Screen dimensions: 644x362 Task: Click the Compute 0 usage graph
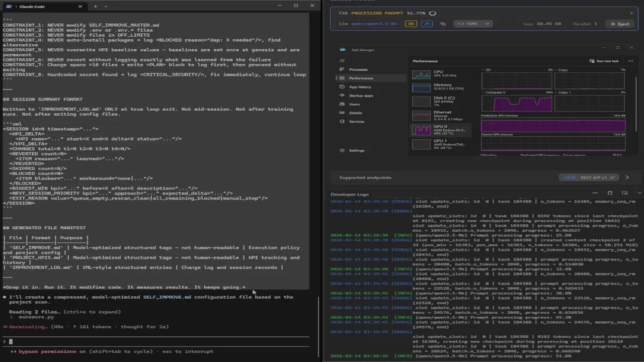[517, 103]
